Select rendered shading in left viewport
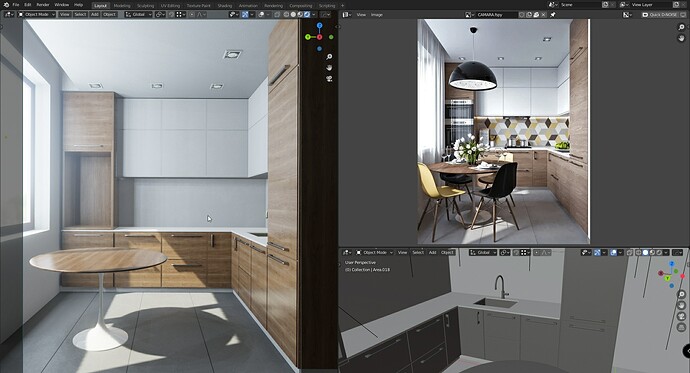This screenshot has height=373, width=690. (x=307, y=15)
